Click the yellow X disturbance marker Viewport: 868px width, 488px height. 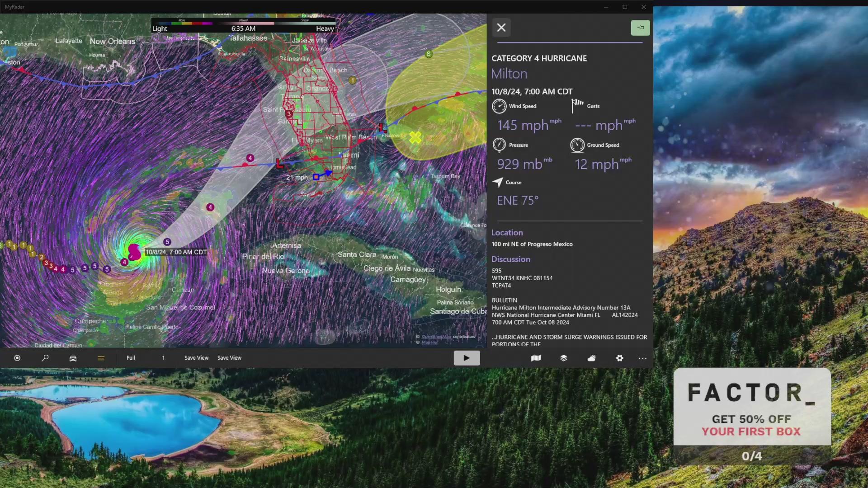click(415, 137)
